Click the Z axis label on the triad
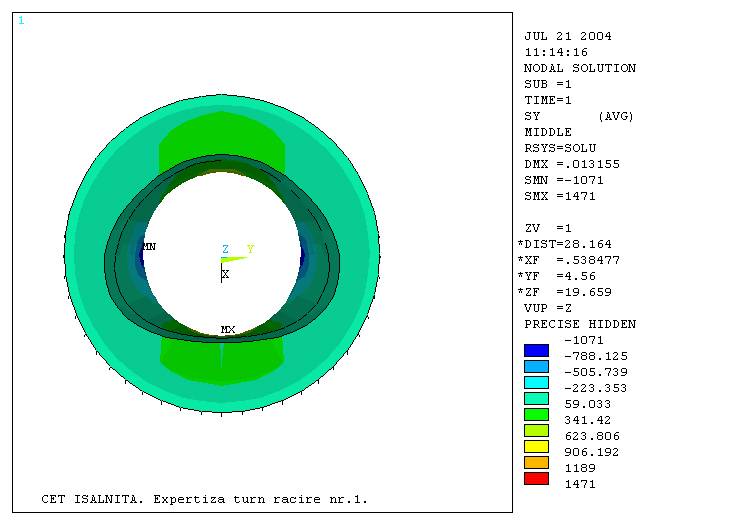This screenshot has width=744, height=525. tap(225, 249)
